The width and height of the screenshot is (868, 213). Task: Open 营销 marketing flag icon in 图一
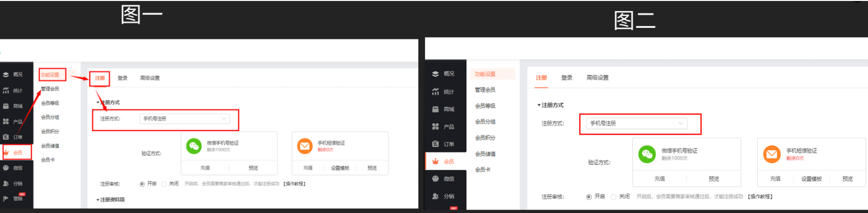[6, 198]
